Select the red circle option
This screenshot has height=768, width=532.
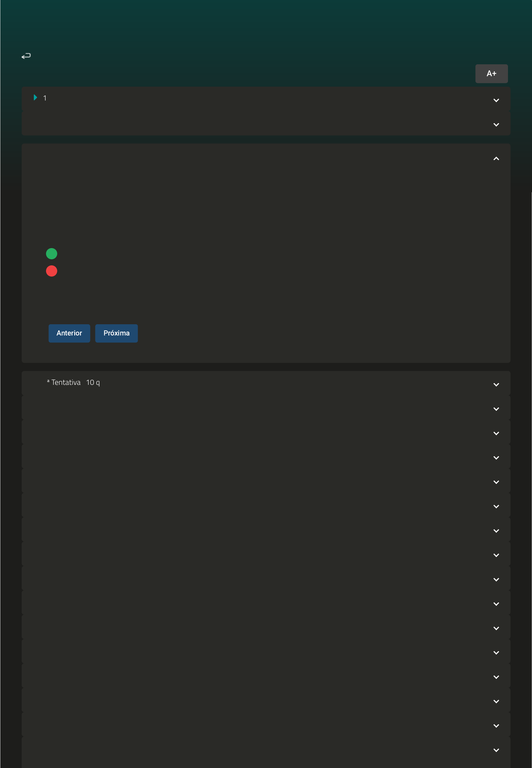(x=51, y=271)
